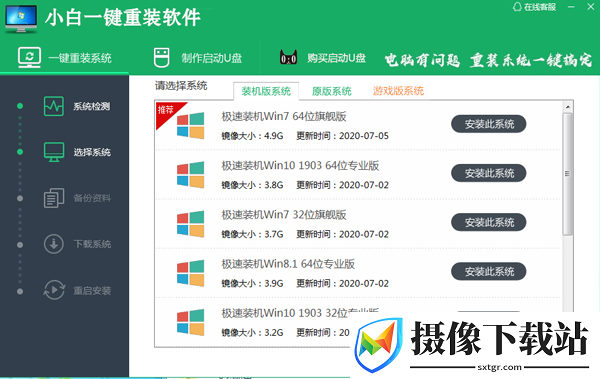Switch to the 游戏版系统 tab
This screenshot has width=600, height=379.
tap(398, 91)
